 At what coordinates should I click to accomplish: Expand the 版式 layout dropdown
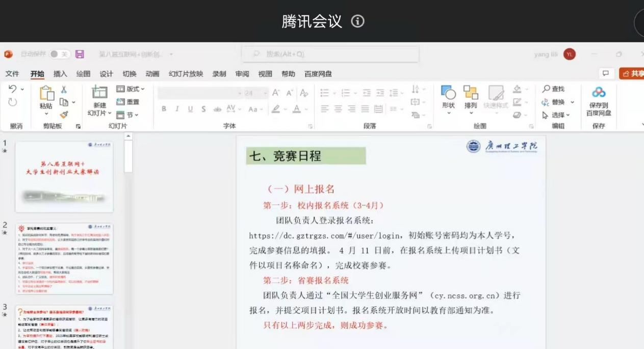coord(131,89)
